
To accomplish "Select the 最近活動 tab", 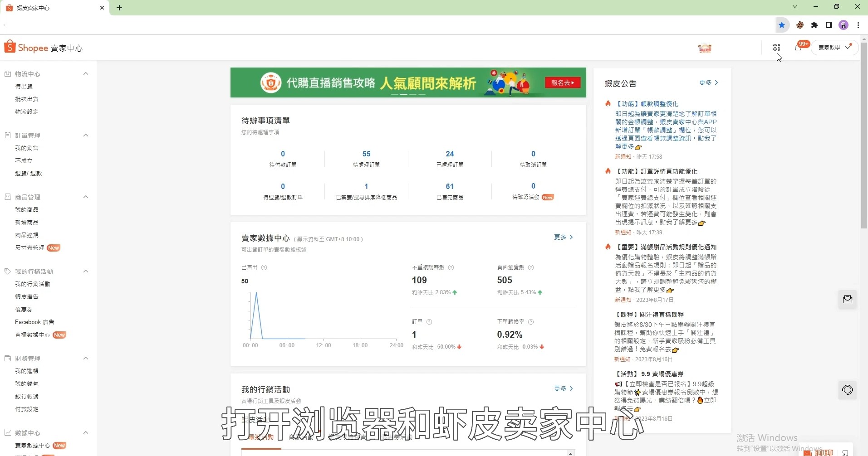I will 261,437.
